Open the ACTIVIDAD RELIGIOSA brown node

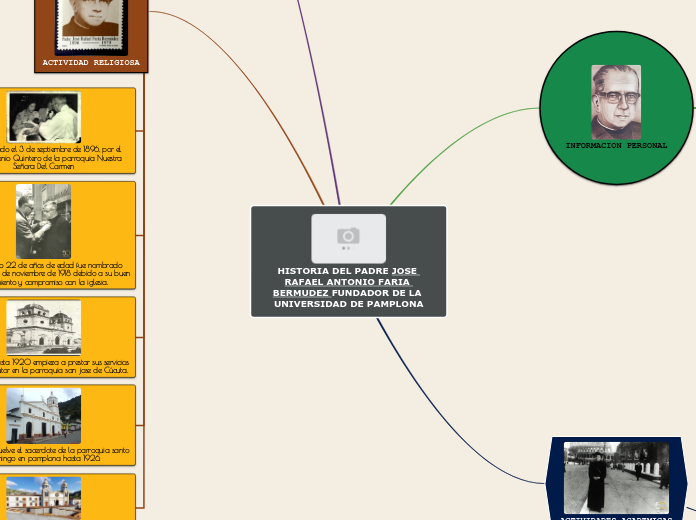[91, 36]
